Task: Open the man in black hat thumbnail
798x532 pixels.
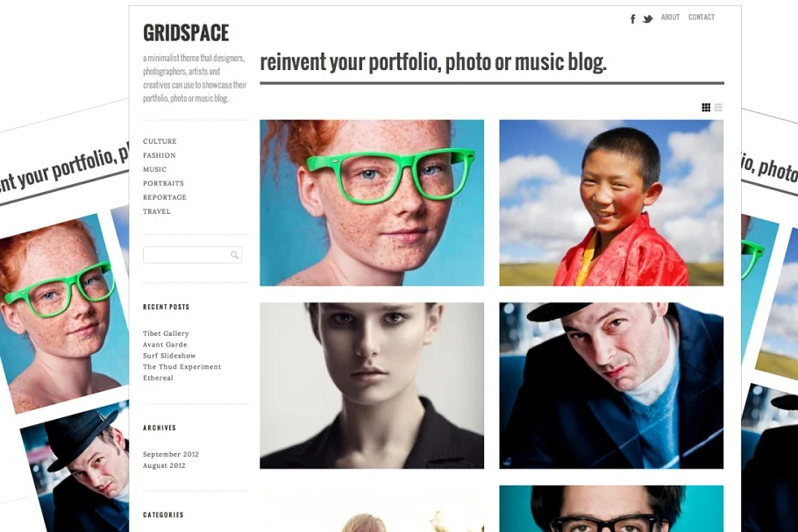Action: click(x=611, y=386)
